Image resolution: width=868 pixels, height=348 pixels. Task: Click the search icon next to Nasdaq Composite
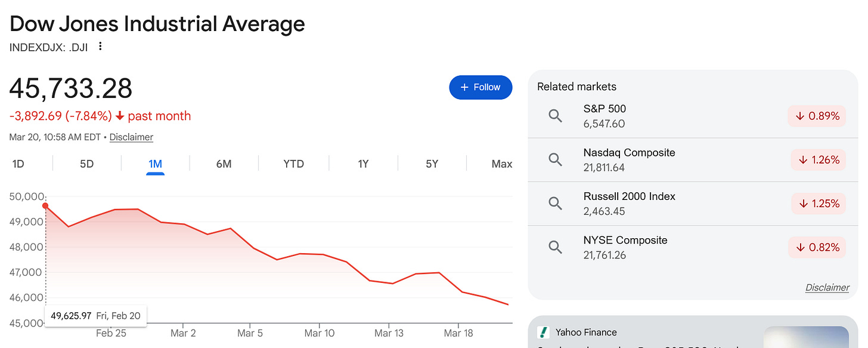point(555,160)
